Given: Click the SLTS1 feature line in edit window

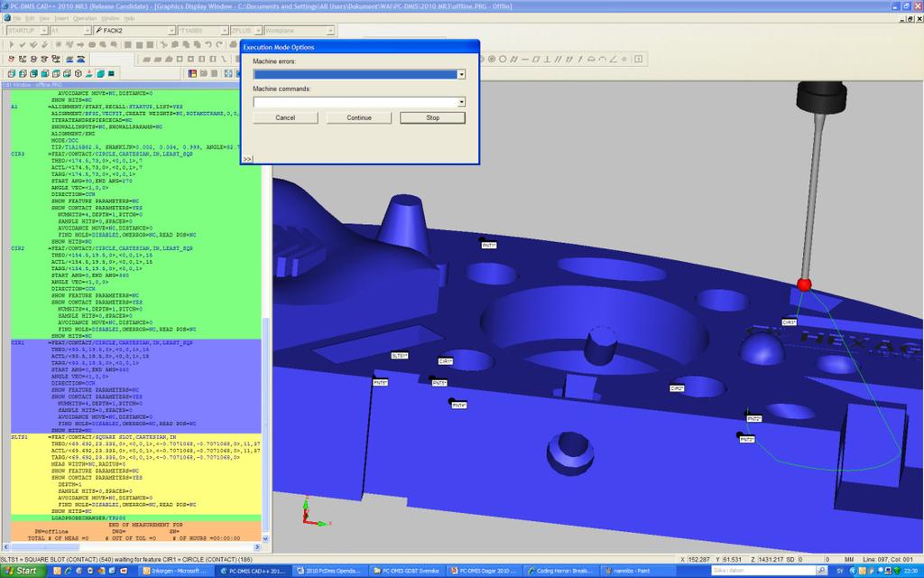Looking at the screenshot, I should (x=135, y=437).
